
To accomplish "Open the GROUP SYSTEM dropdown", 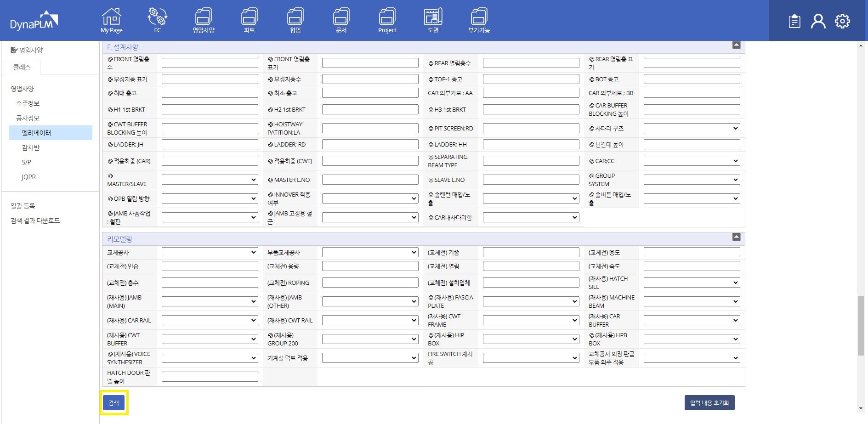I will [x=692, y=180].
